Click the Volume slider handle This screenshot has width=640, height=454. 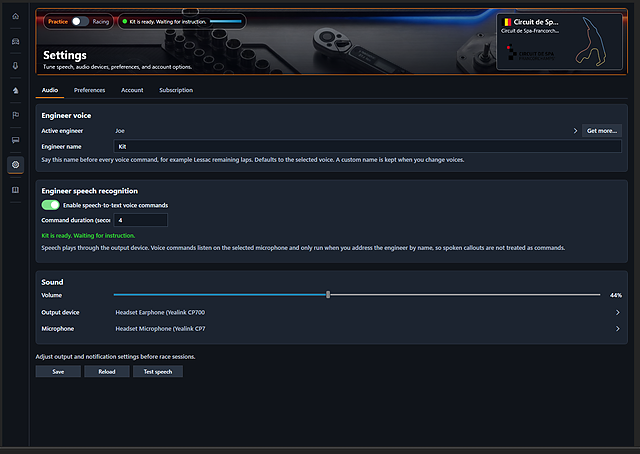[328, 294]
